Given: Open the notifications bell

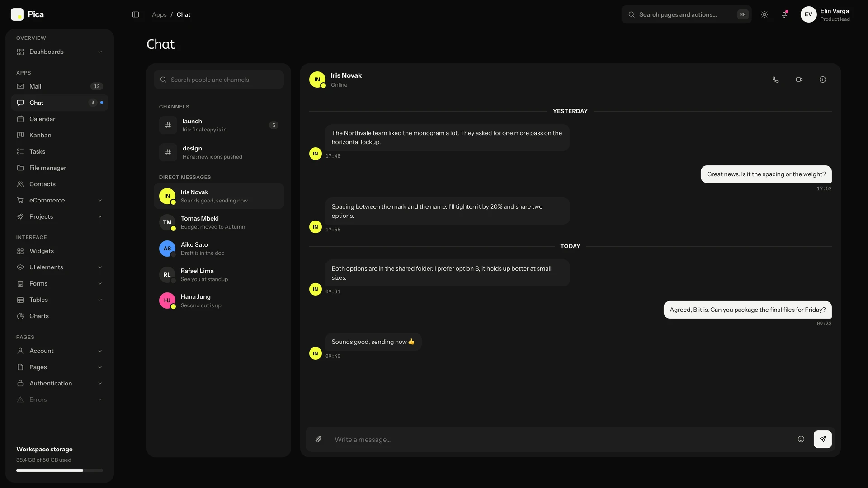Looking at the screenshot, I should pos(784,14).
